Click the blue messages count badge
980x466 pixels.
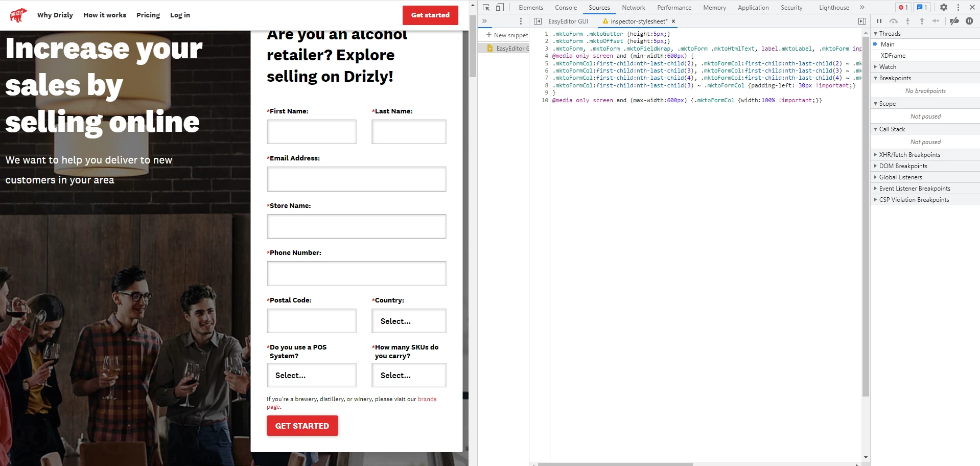[x=922, y=7]
